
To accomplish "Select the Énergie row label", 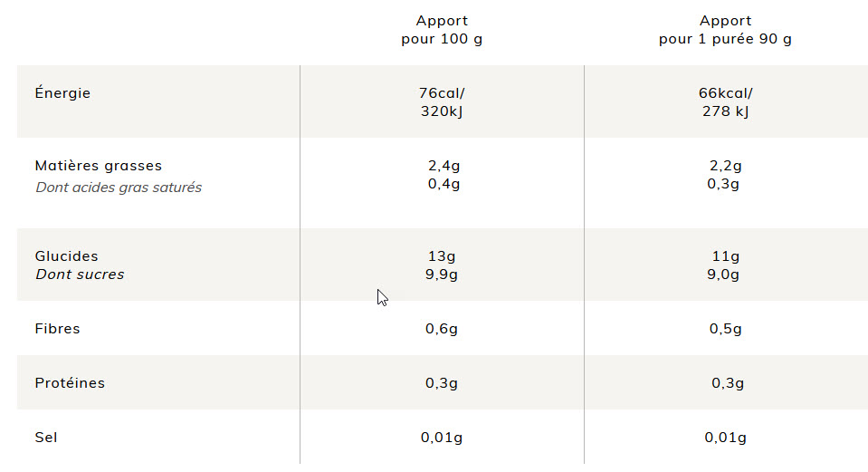I will (62, 92).
